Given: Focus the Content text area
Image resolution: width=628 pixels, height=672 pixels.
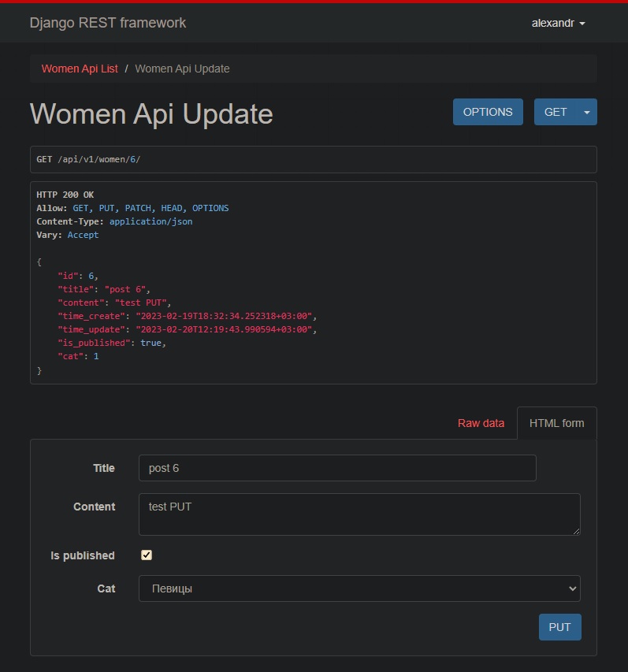Looking at the screenshot, I should (359, 514).
